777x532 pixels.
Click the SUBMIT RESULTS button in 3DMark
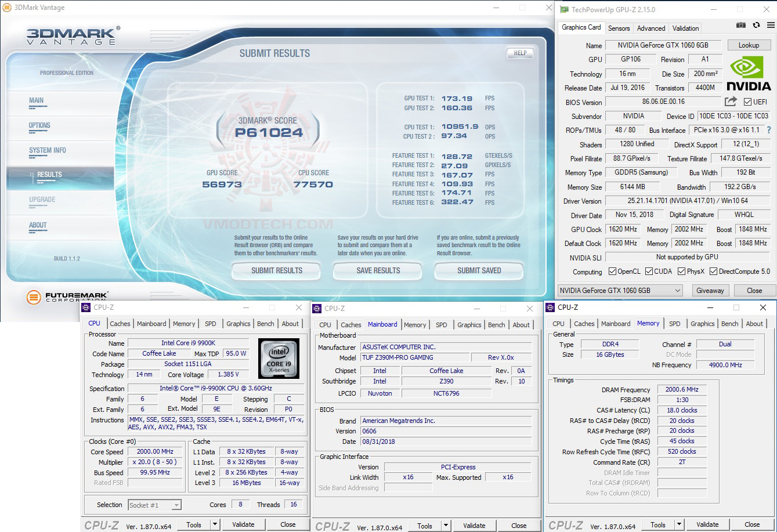276,270
